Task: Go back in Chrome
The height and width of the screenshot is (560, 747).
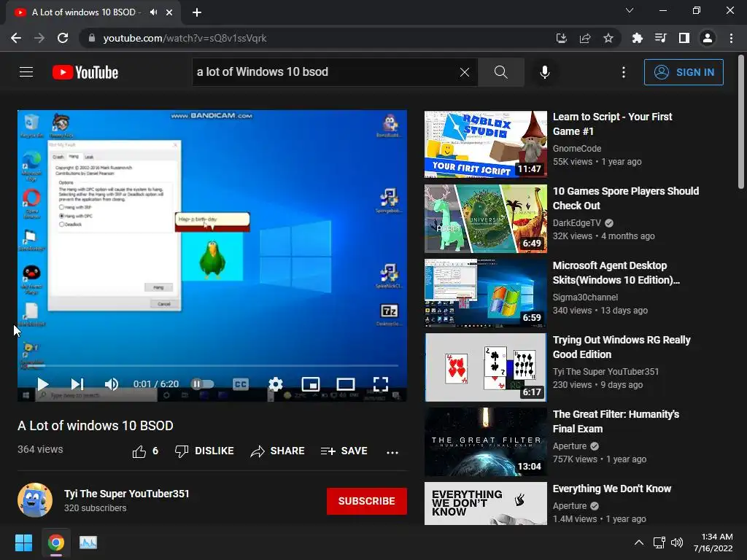Action: click(x=16, y=38)
